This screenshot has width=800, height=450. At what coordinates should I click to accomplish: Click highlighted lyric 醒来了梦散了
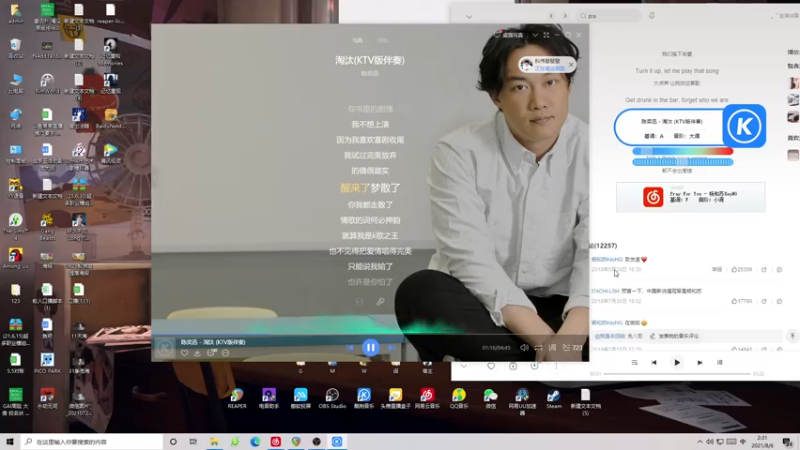370,188
